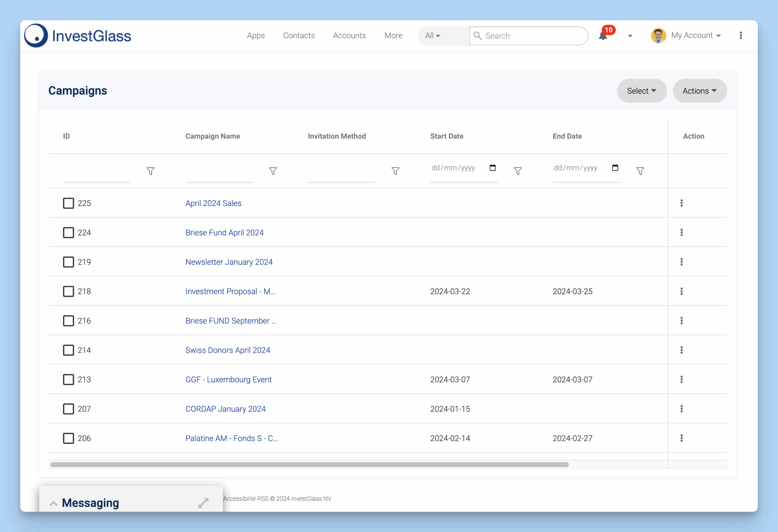Click the InvestGlass logo
Image resolution: width=778 pixels, height=532 pixels.
(x=78, y=36)
